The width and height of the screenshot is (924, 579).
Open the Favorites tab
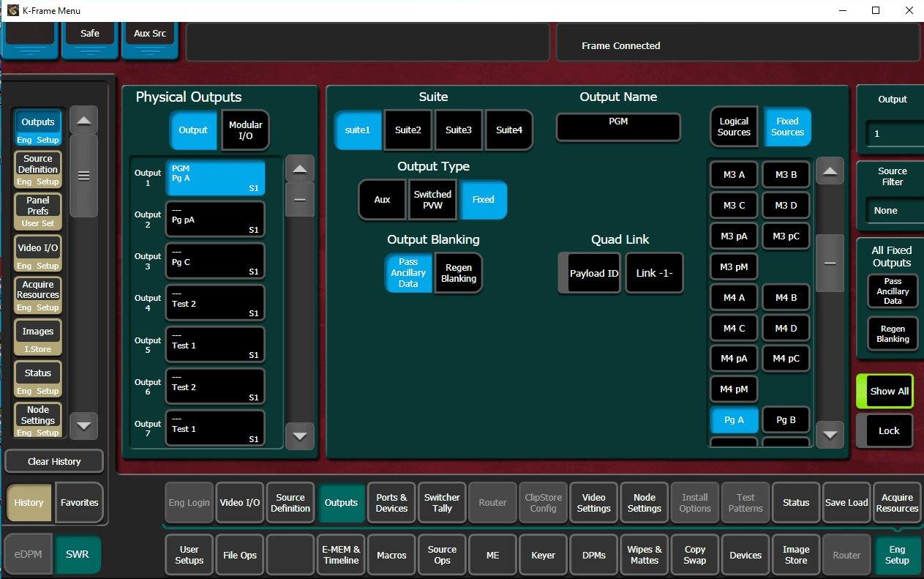coord(79,503)
